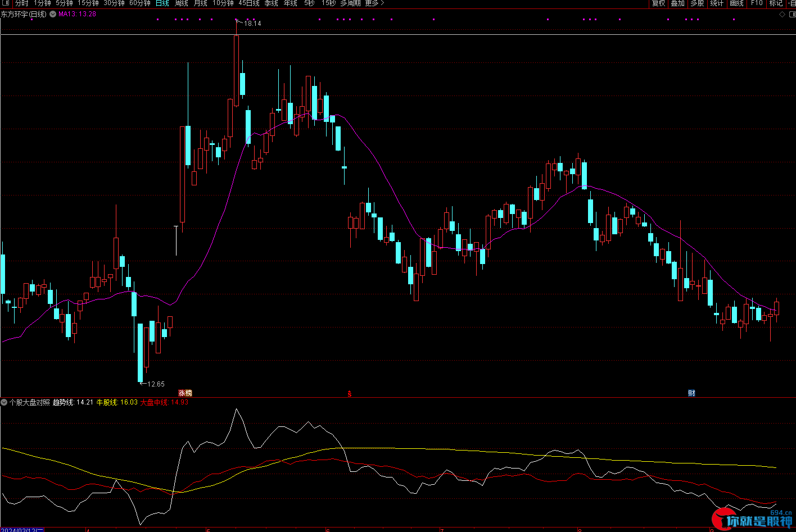Click the diamond icon at chart top-right

[782, 15]
